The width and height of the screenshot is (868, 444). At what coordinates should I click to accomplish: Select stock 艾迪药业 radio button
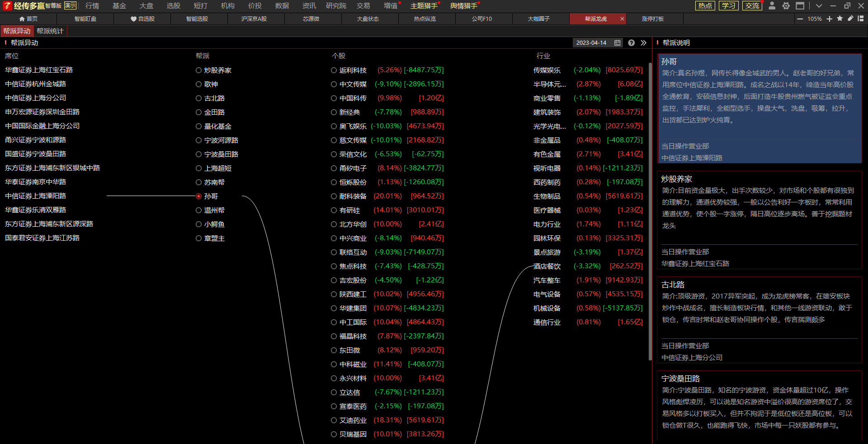click(x=334, y=421)
